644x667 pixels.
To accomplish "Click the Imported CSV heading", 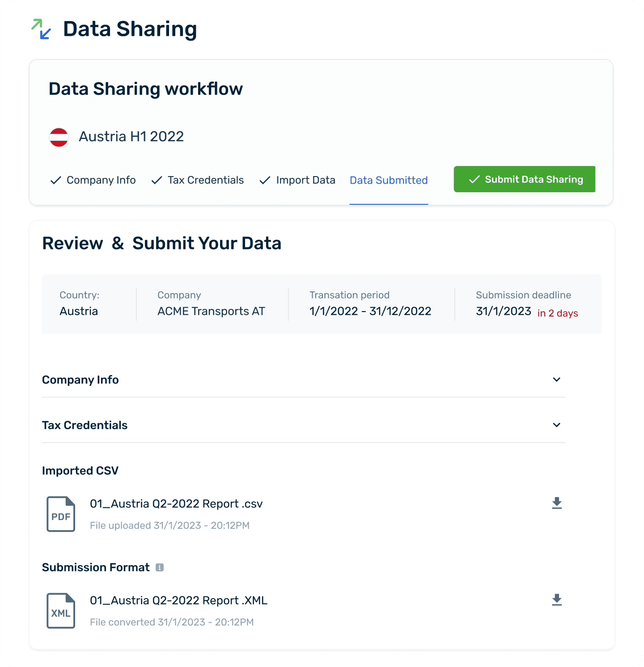I will 80,471.
